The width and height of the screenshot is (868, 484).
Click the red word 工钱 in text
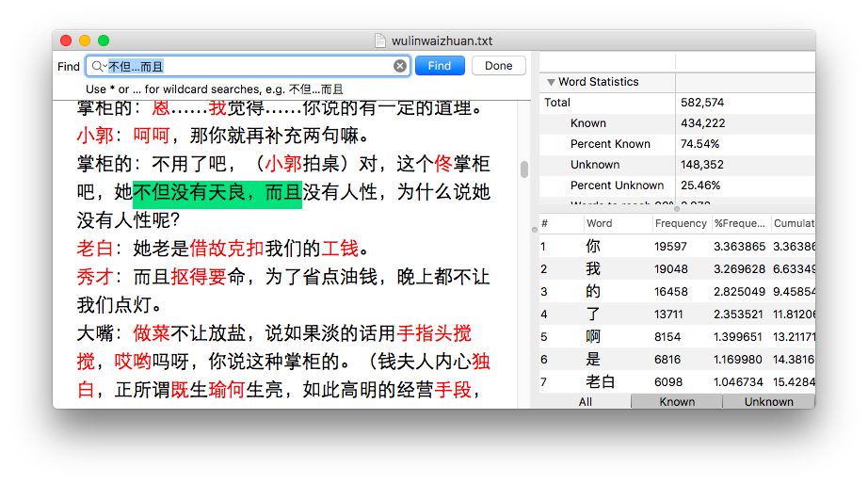tap(340, 249)
